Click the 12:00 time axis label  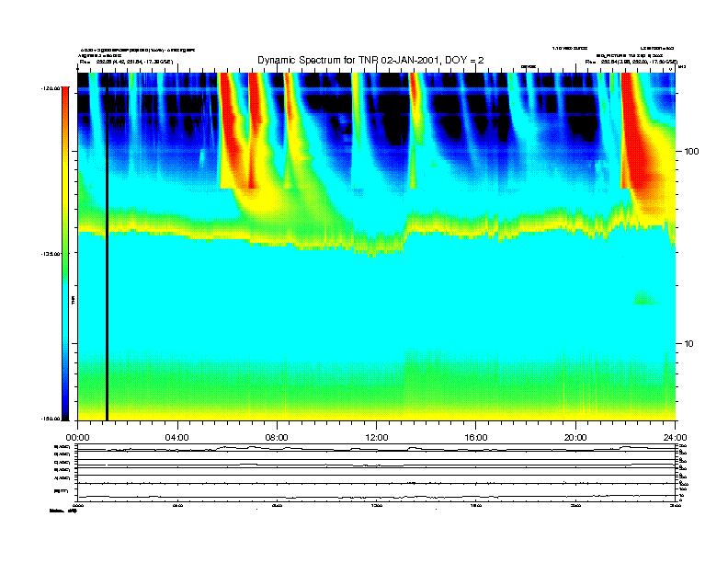pyautogui.click(x=377, y=438)
